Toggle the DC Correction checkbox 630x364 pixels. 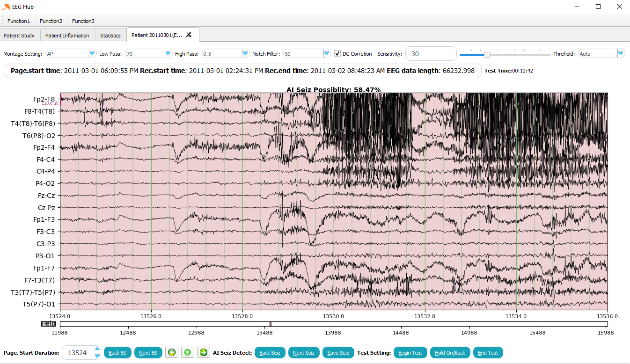337,54
